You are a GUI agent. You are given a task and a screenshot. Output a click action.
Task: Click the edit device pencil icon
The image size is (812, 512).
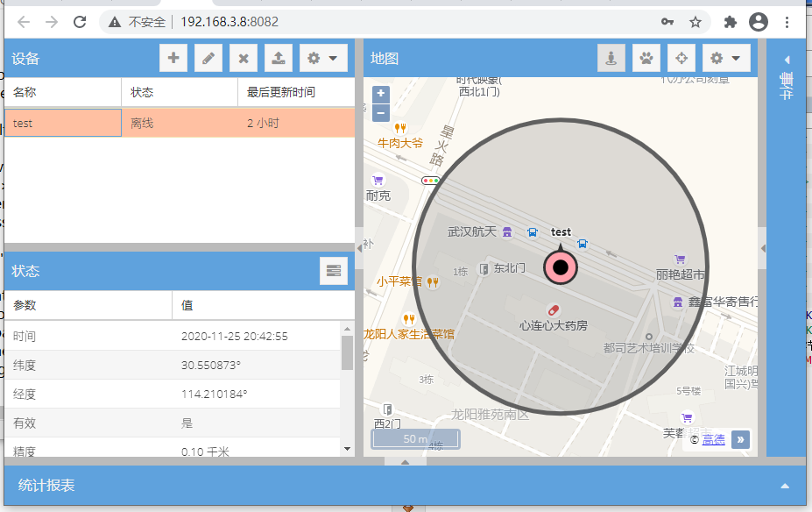point(208,59)
